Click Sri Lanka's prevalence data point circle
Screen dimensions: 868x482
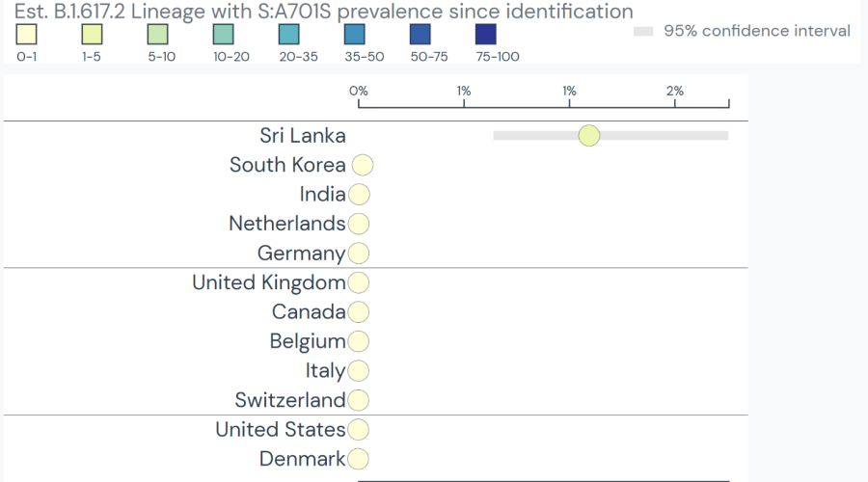click(x=589, y=136)
